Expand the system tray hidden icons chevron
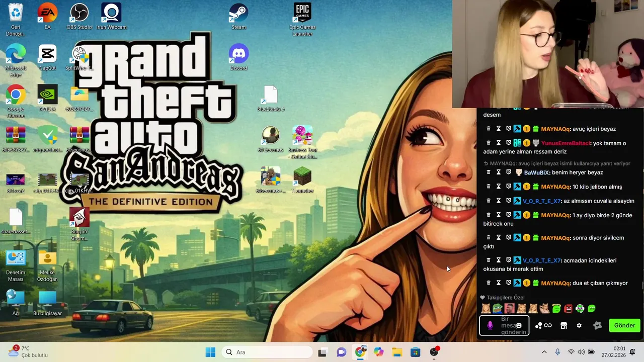 [x=544, y=352]
